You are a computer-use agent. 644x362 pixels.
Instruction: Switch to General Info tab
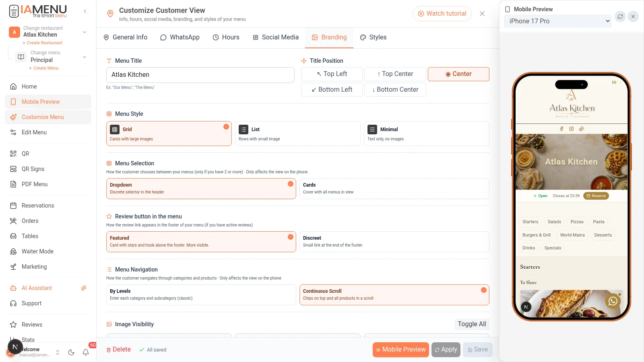click(x=125, y=37)
